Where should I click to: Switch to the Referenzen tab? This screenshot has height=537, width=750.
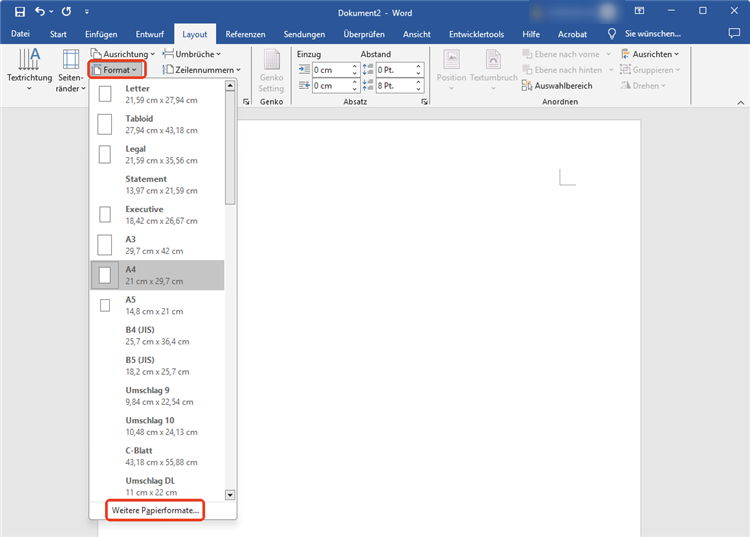tap(245, 34)
